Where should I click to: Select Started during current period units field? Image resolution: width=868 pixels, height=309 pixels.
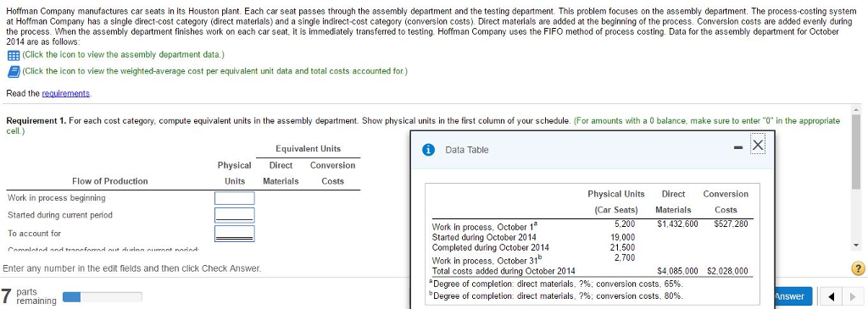pos(235,215)
